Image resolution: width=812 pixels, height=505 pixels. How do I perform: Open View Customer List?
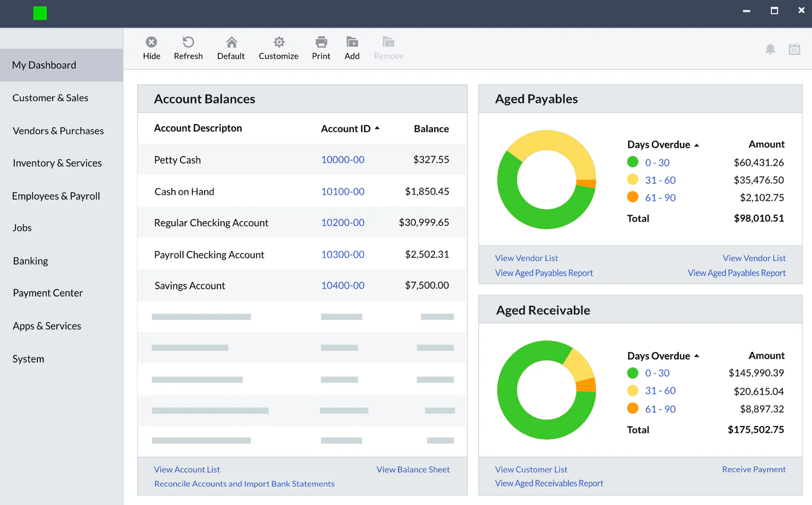click(531, 469)
